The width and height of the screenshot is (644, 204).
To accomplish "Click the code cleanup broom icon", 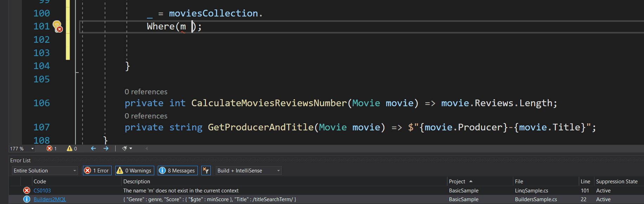I will [x=124, y=149].
